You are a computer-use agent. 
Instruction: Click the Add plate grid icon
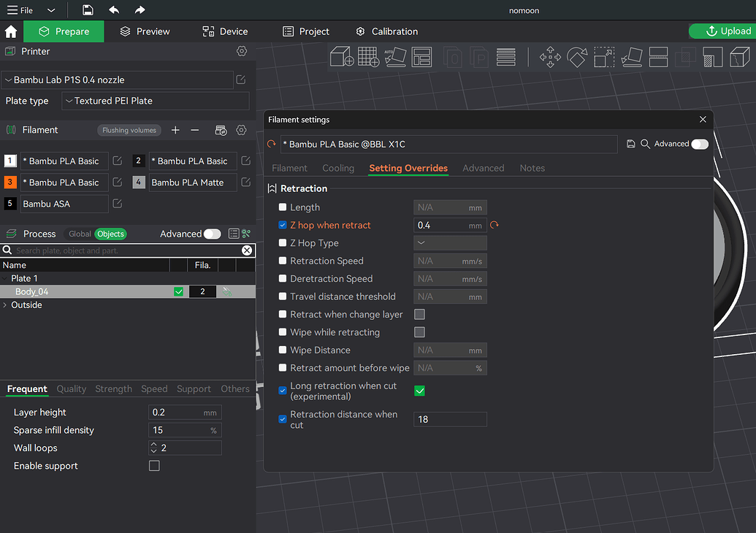click(368, 57)
